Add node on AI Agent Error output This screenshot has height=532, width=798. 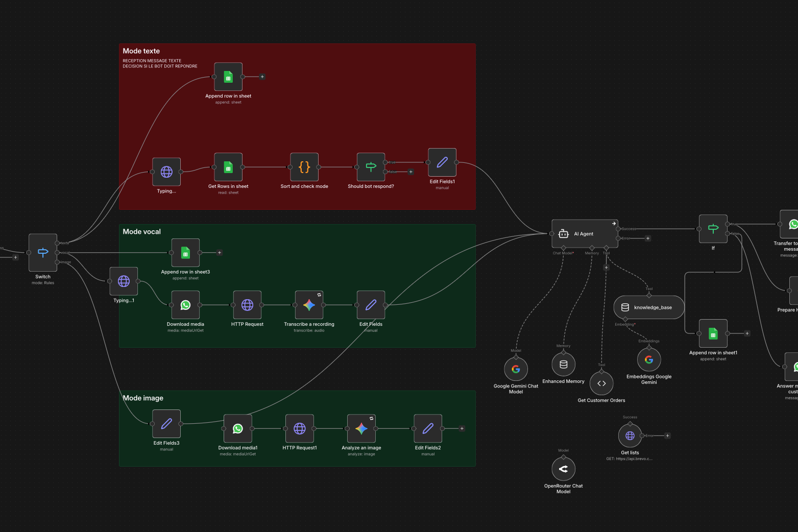tap(648, 238)
